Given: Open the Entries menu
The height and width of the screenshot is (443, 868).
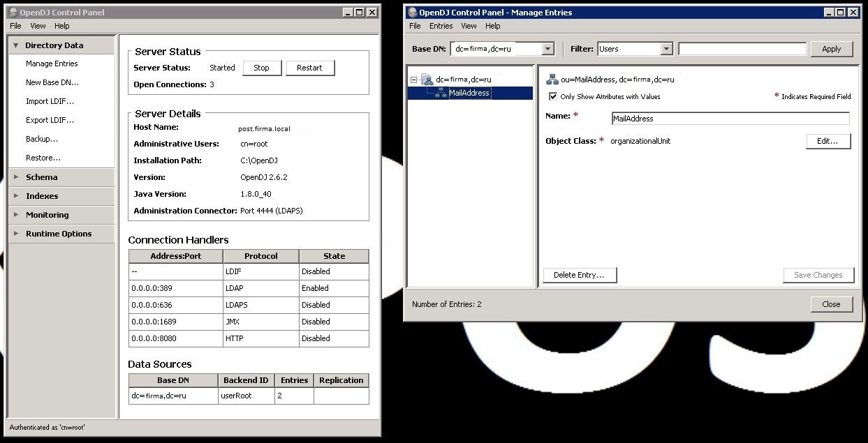Looking at the screenshot, I should coord(441,26).
